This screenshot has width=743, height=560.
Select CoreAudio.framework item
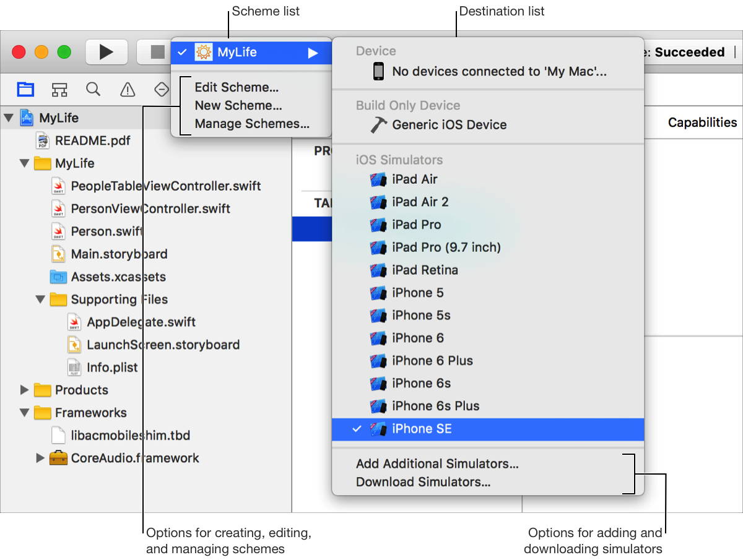pos(135,459)
